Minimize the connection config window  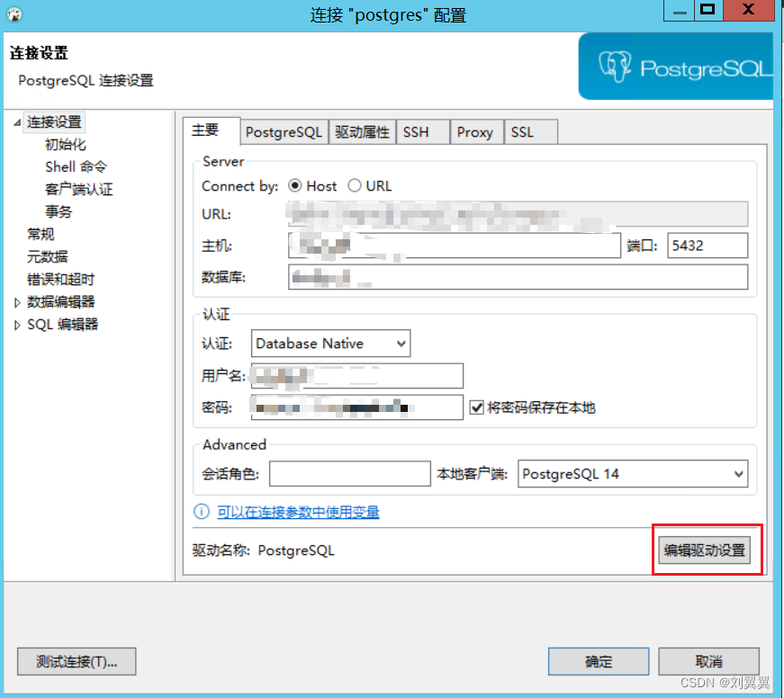[x=679, y=11]
